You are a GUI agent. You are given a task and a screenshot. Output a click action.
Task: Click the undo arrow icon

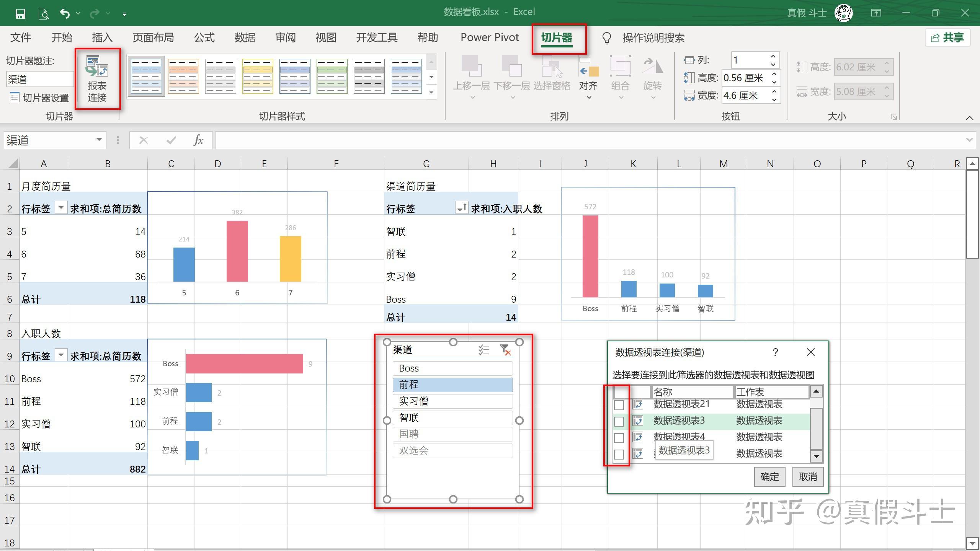(65, 14)
